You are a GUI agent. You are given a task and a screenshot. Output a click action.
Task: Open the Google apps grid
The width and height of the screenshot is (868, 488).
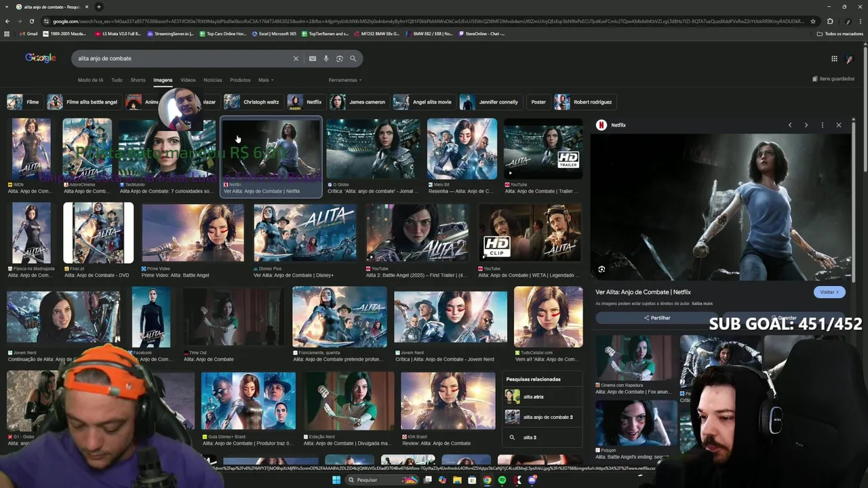834,58
